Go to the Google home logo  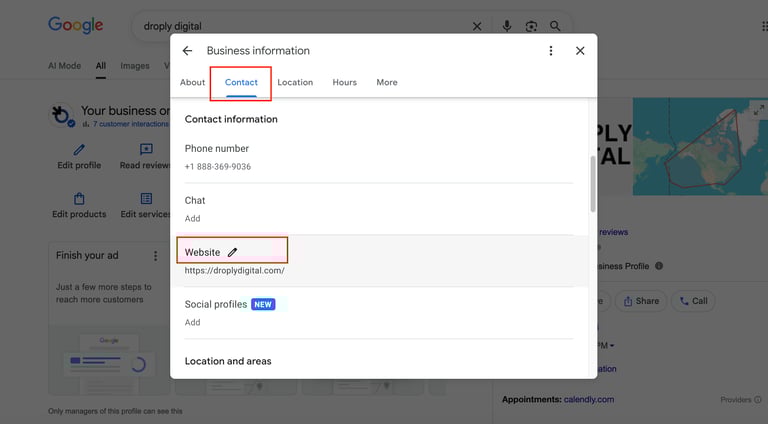pyautogui.click(x=75, y=25)
